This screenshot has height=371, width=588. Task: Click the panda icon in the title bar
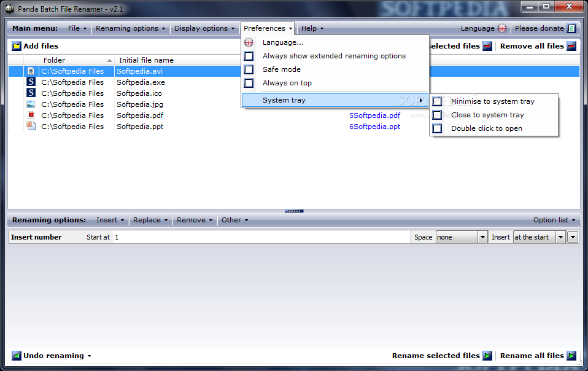pyautogui.click(x=9, y=9)
